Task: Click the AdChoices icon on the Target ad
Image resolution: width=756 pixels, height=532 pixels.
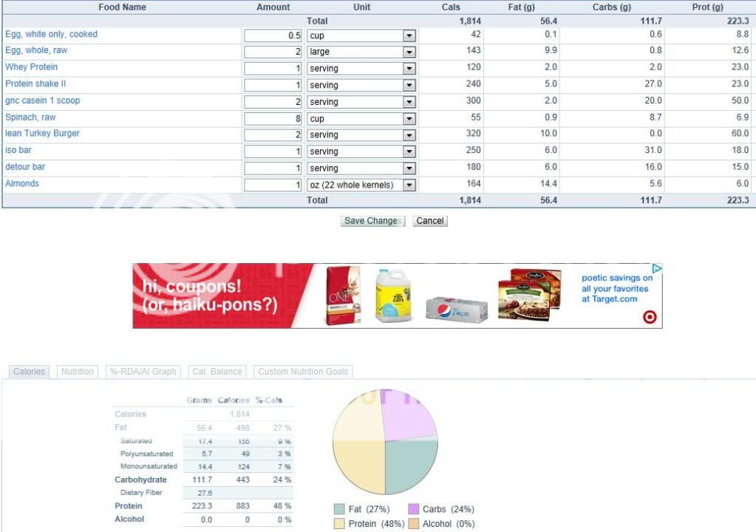Action: [x=656, y=269]
